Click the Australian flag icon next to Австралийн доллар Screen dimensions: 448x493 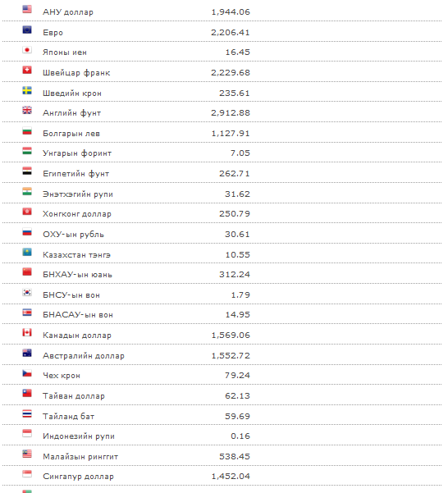coord(27,353)
